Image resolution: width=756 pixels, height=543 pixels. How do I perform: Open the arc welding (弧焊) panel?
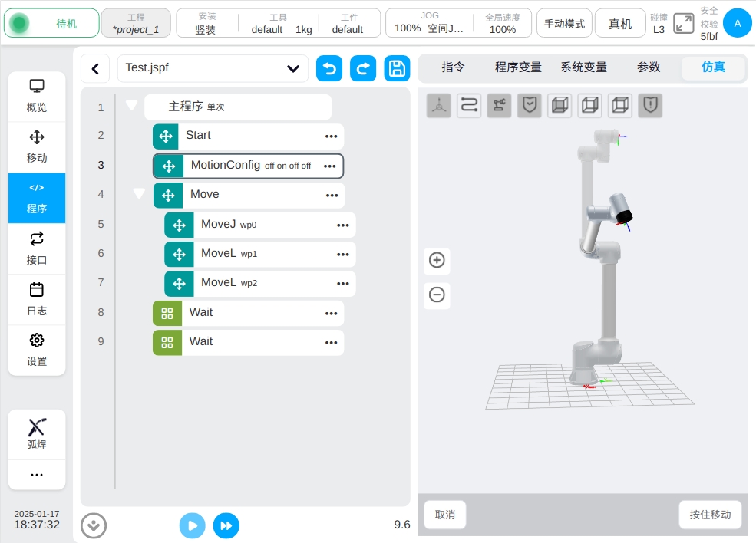tap(37, 434)
